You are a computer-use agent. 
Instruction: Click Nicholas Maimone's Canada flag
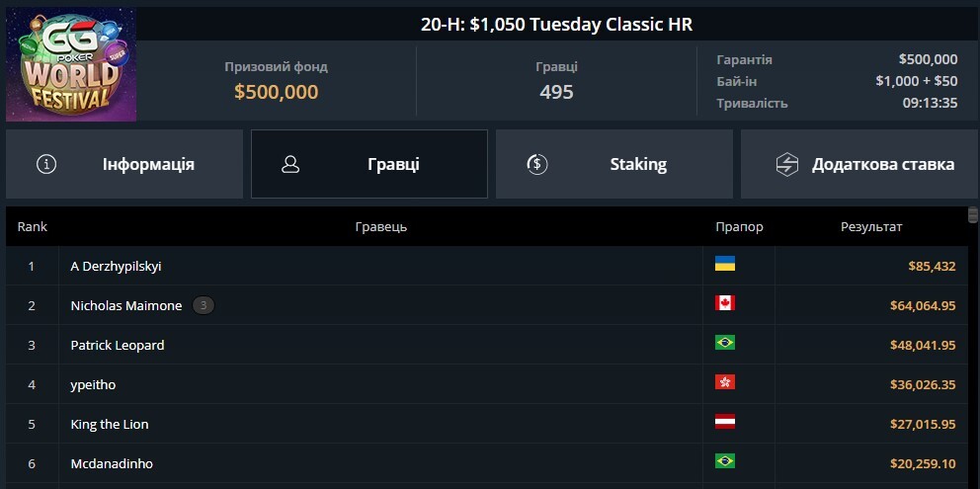(725, 303)
